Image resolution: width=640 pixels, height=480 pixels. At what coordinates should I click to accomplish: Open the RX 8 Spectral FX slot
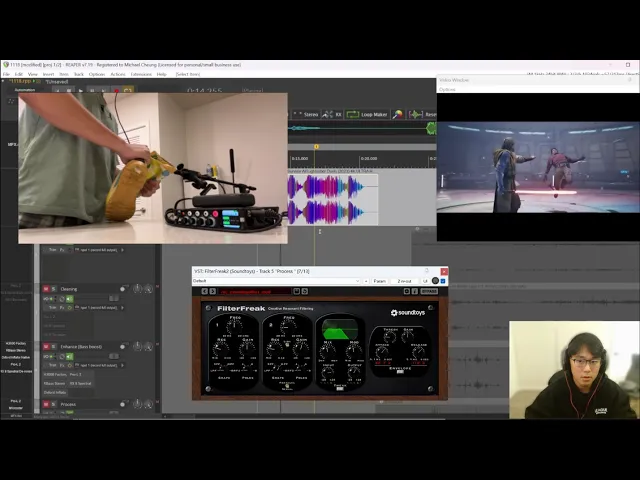point(80,384)
